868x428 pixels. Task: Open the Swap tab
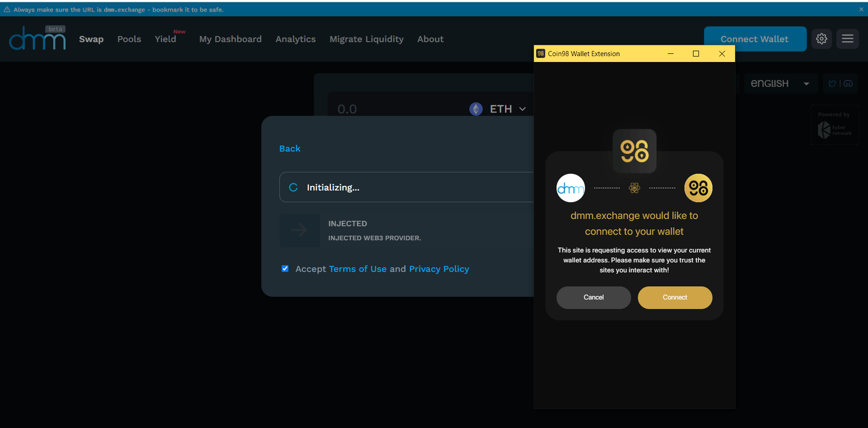pyautogui.click(x=91, y=39)
